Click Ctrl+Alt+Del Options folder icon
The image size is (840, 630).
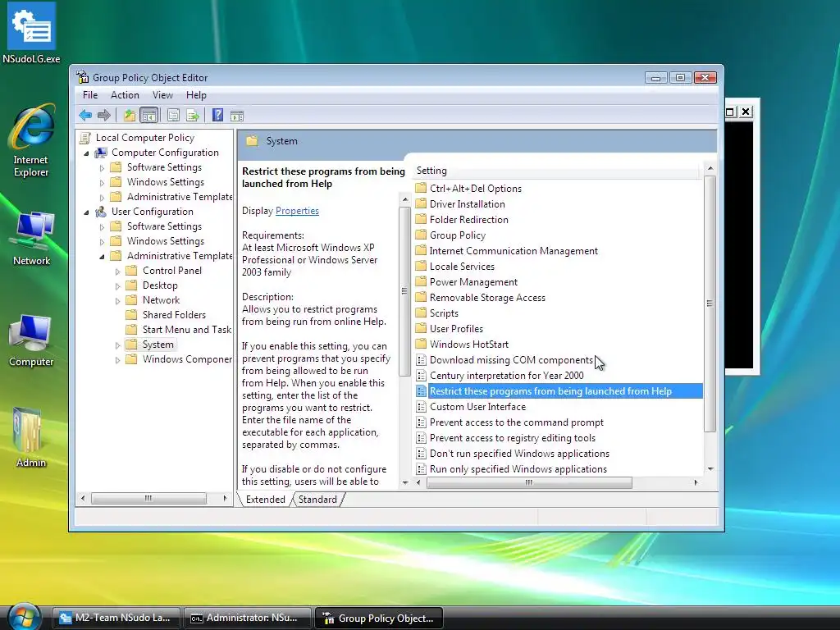(421, 188)
